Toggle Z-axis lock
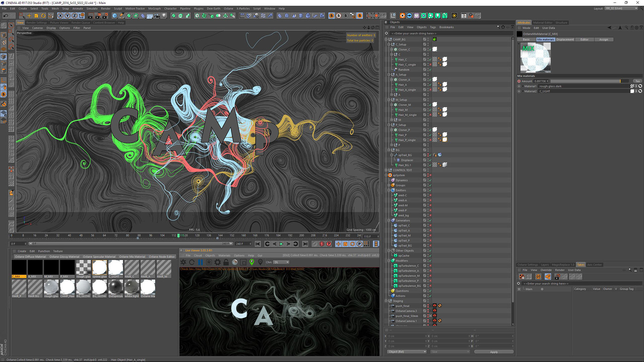Screen dimensions: 644x362 tap(74, 16)
